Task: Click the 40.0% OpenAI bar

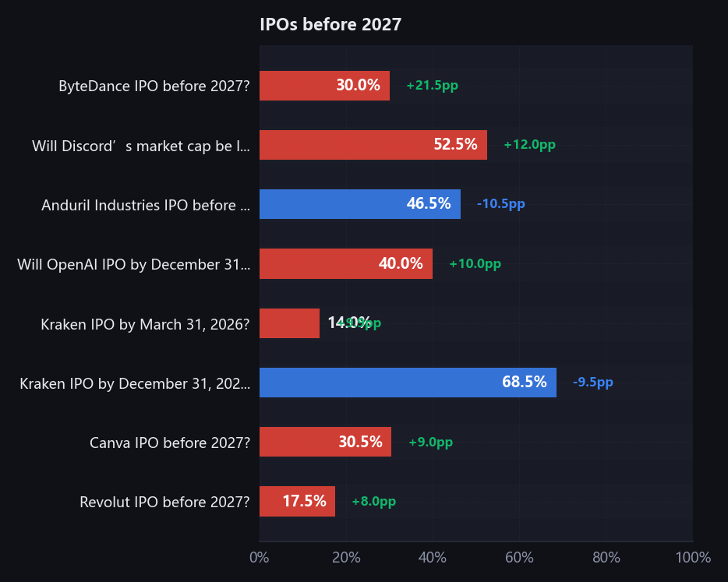Action: click(x=345, y=264)
